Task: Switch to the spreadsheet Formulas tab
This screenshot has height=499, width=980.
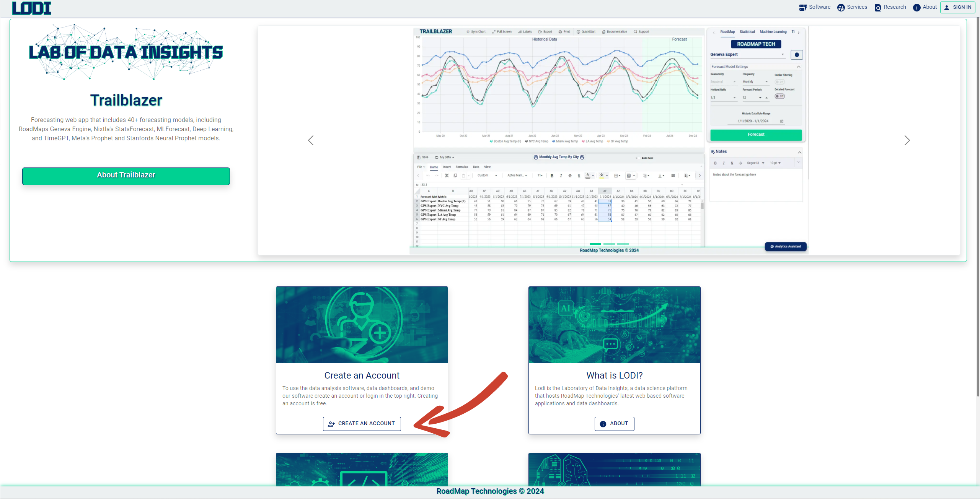Action: (462, 167)
